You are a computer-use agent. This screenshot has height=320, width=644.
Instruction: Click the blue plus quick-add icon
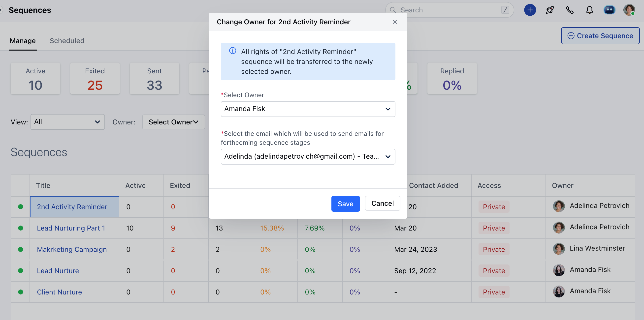[530, 10]
